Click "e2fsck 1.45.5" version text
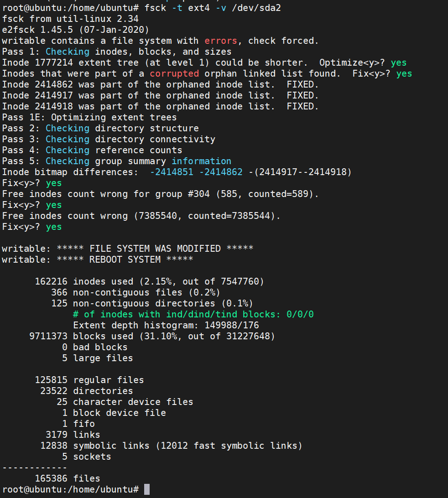Screen dimensions: 448x498 [37, 30]
